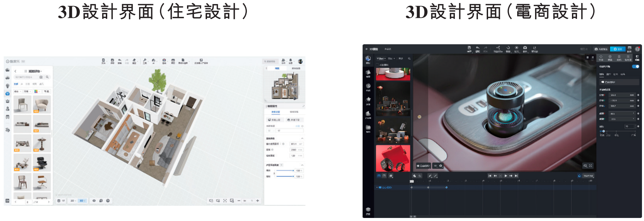Select the 全部 category tab in furniture panel

(x=16, y=84)
